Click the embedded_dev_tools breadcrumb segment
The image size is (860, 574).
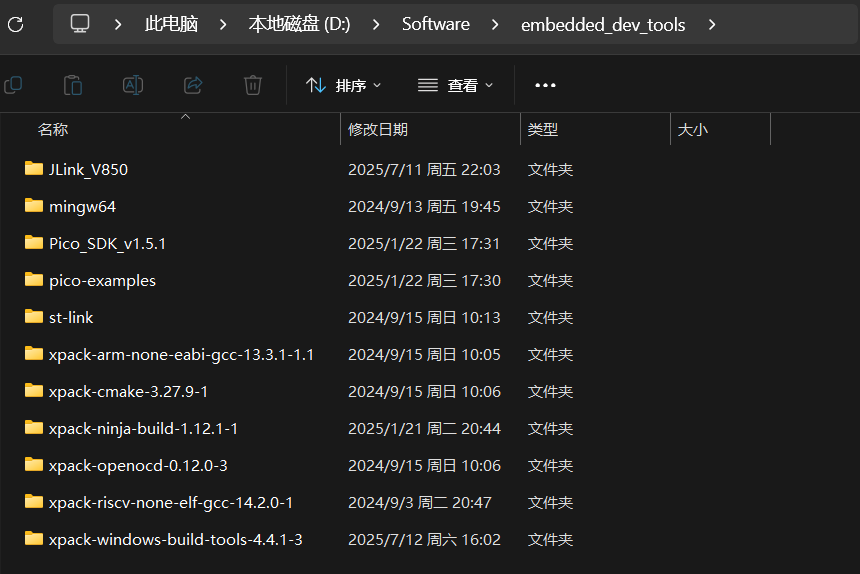point(603,25)
